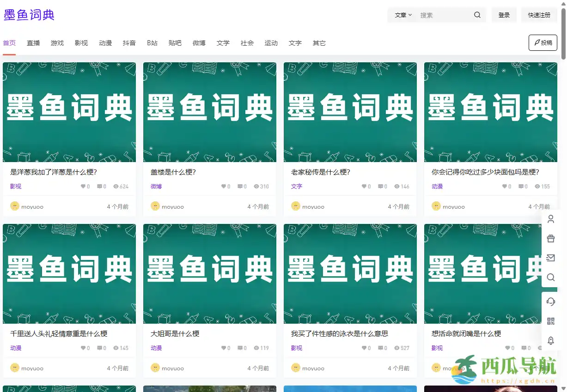Select the B站 category tab
Viewport: 567px width, 392px height.
[152, 43]
